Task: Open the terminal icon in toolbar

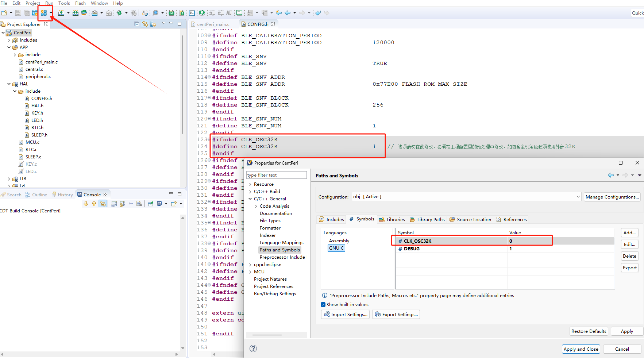Action: (192, 13)
